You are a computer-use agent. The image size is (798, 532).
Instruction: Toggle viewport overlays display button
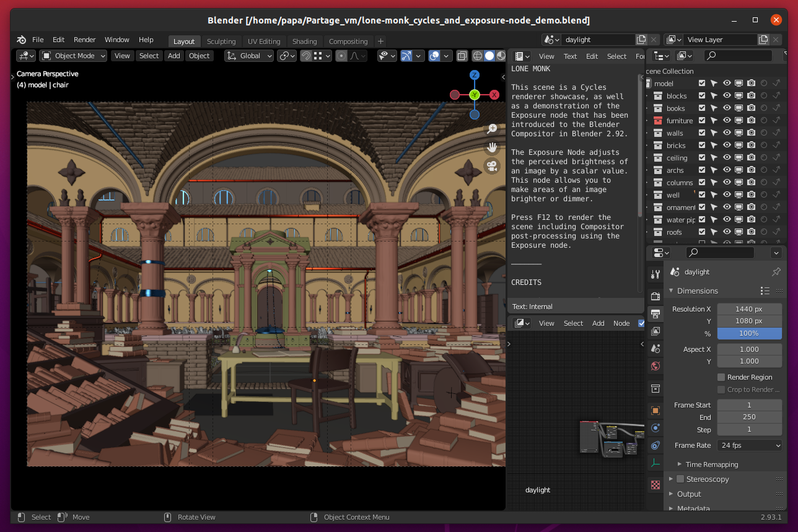point(434,56)
